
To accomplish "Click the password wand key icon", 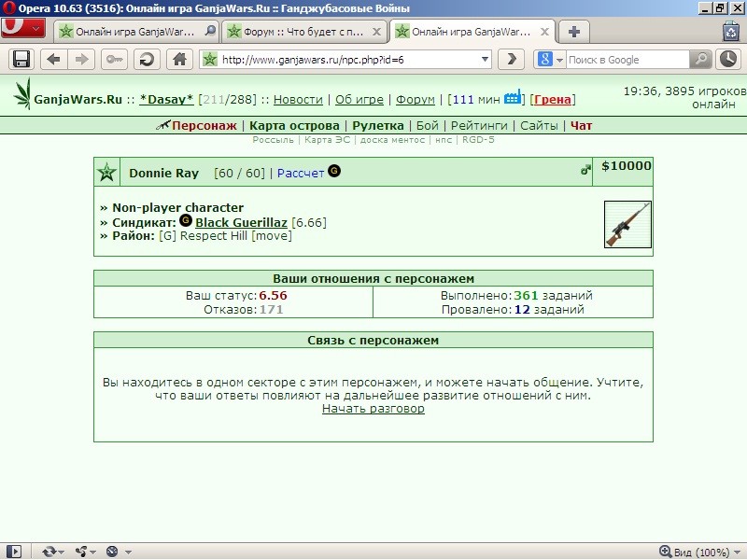I will point(114,60).
